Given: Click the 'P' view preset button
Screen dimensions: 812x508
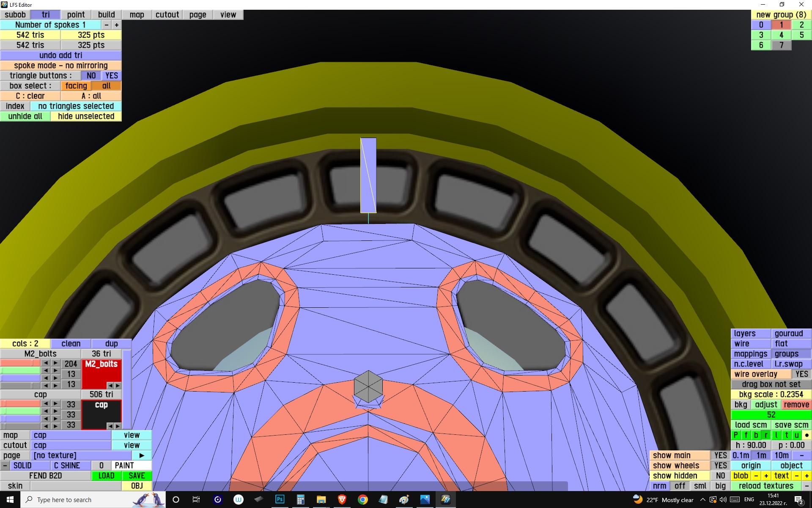Looking at the screenshot, I should pos(736,435).
